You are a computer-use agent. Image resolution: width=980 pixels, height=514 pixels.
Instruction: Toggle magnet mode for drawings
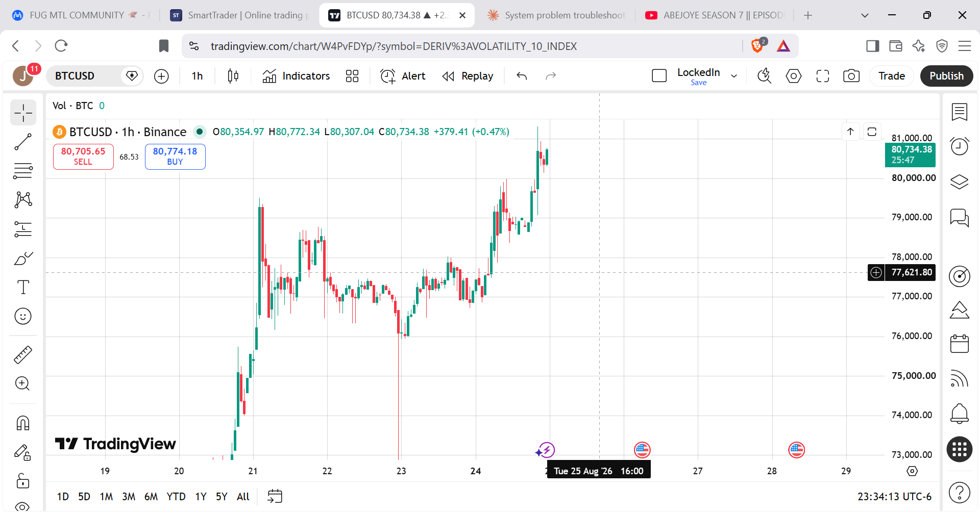23,423
